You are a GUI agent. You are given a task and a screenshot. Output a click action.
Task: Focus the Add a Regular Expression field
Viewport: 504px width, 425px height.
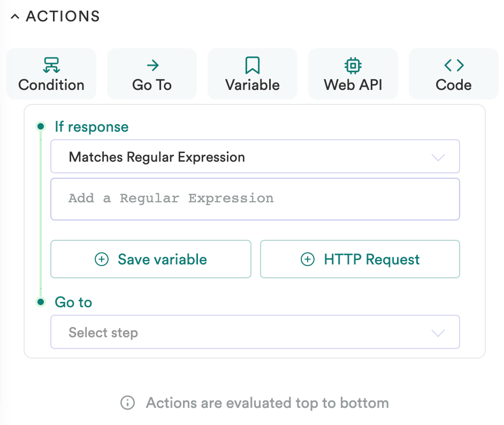255,199
